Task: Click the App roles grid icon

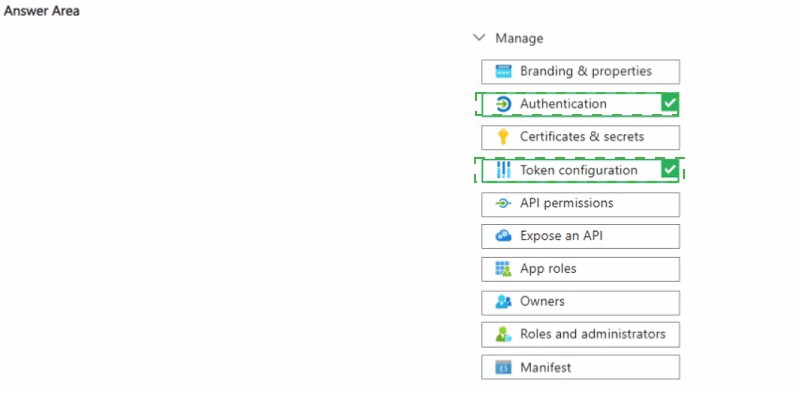Action: pyautogui.click(x=503, y=268)
